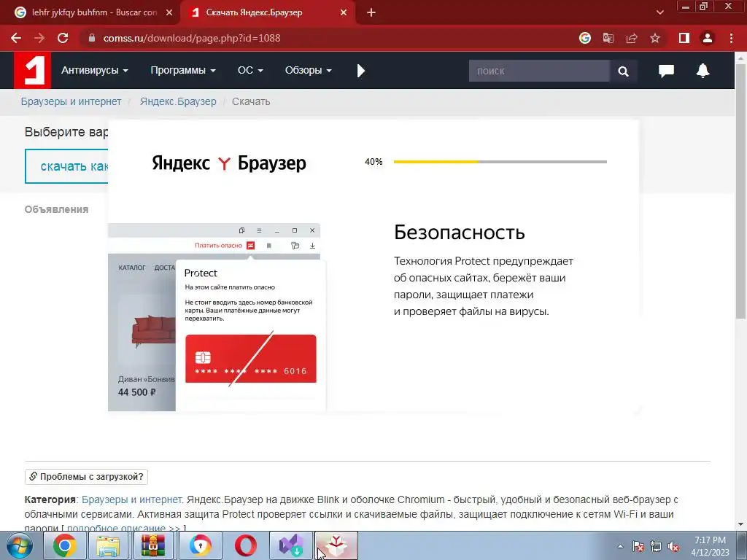Toggle Chrome side panel icon
The width and height of the screenshot is (747, 560).
pyautogui.click(x=684, y=38)
